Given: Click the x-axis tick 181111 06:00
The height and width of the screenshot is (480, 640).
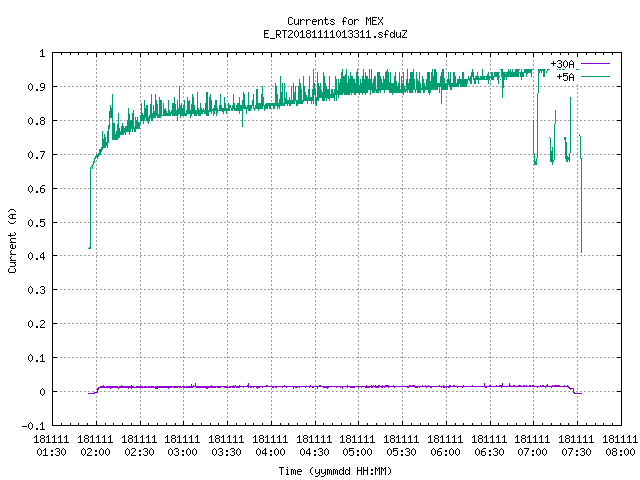Looking at the screenshot, I should tap(445, 446).
